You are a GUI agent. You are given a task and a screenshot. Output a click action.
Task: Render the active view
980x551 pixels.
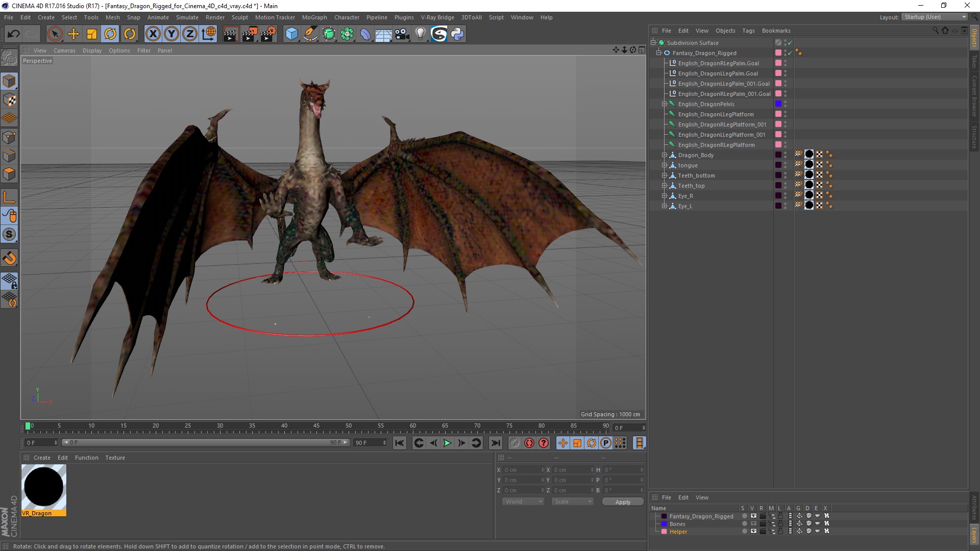pyautogui.click(x=231, y=34)
